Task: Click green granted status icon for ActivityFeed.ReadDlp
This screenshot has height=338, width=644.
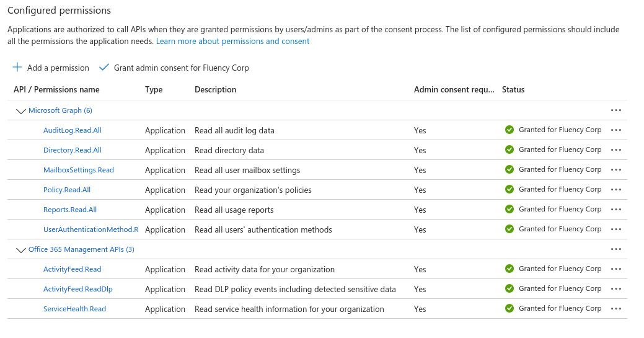Action: tap(509, 288)
